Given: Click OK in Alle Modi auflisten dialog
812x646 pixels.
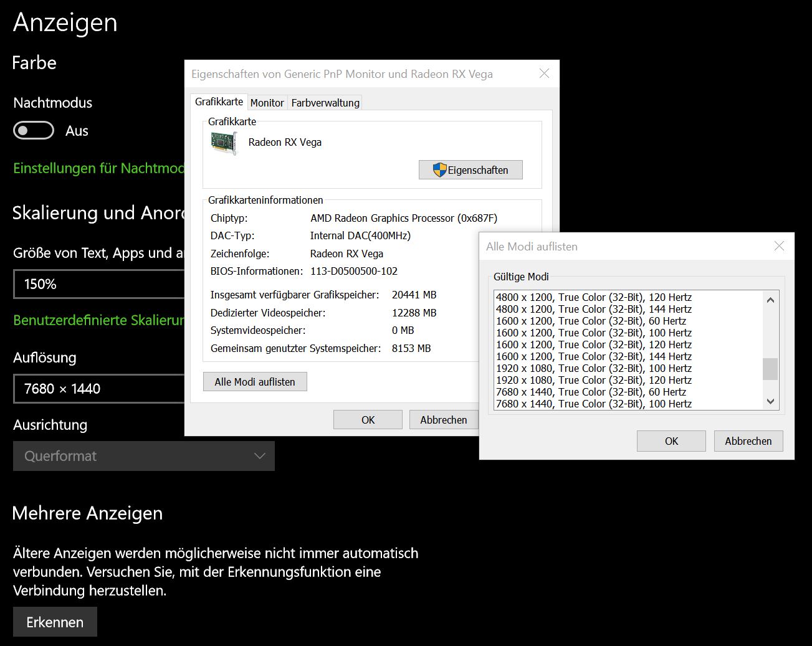Looking at the screenshot, I should tap(671, 441).
